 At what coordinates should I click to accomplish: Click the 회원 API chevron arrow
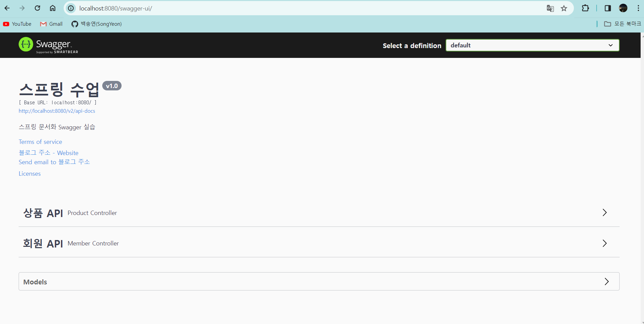pyautogui.click(x=605, y=243)
